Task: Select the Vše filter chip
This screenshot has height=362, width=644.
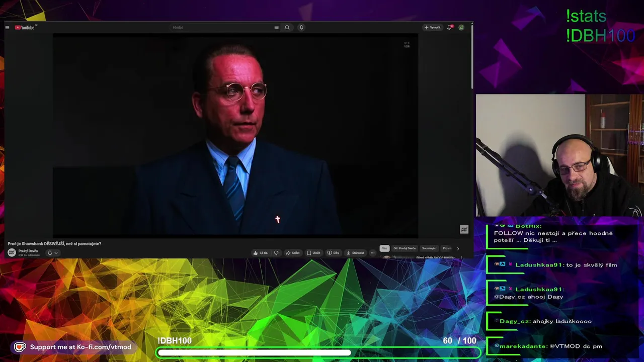Action: (384, 248)
